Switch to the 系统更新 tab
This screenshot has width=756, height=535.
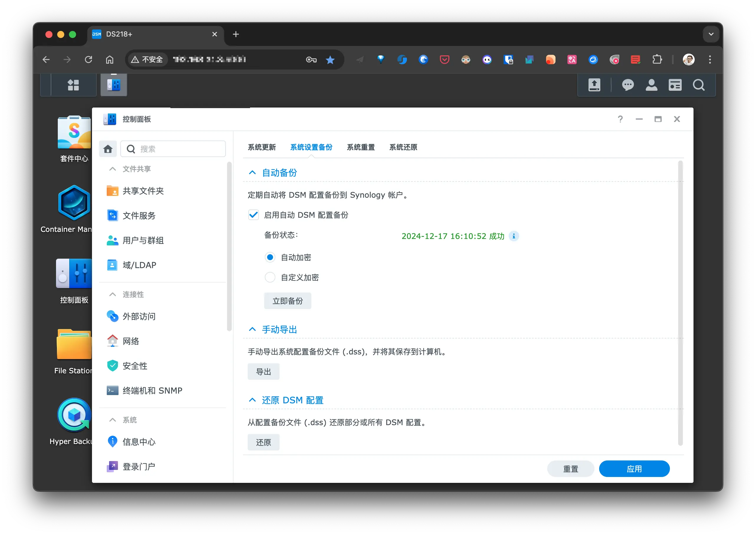262,147
